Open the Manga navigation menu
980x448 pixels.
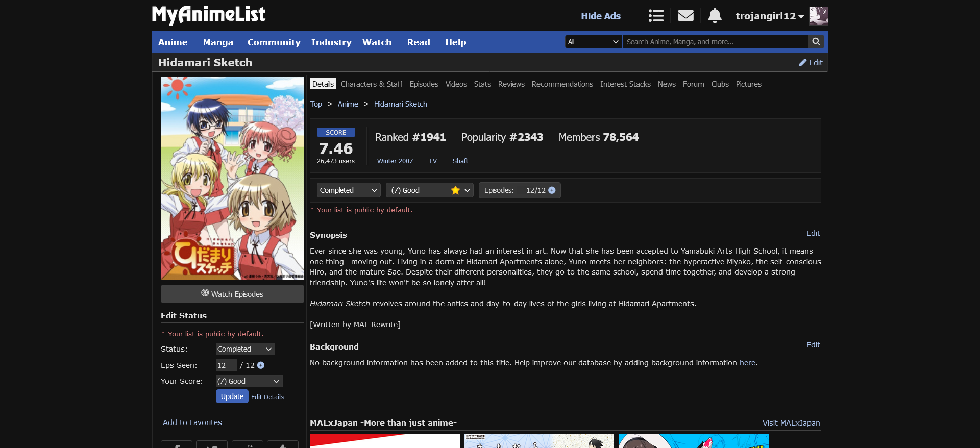[x=218, y=42]
